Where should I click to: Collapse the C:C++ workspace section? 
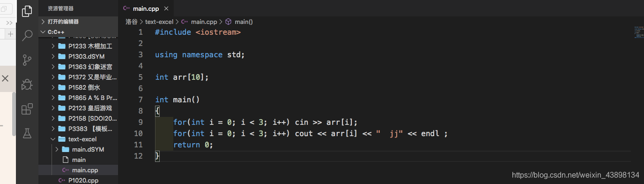coord(78,32)
